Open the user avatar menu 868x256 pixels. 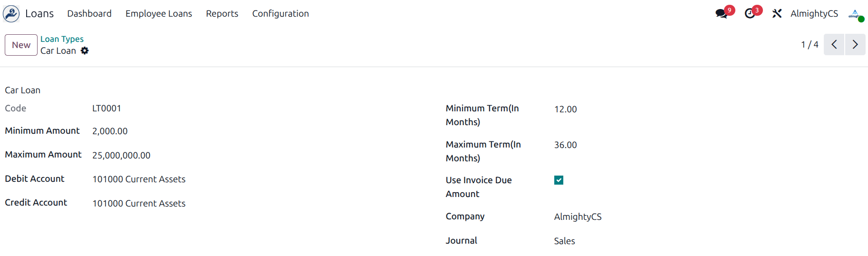point(856,14)
